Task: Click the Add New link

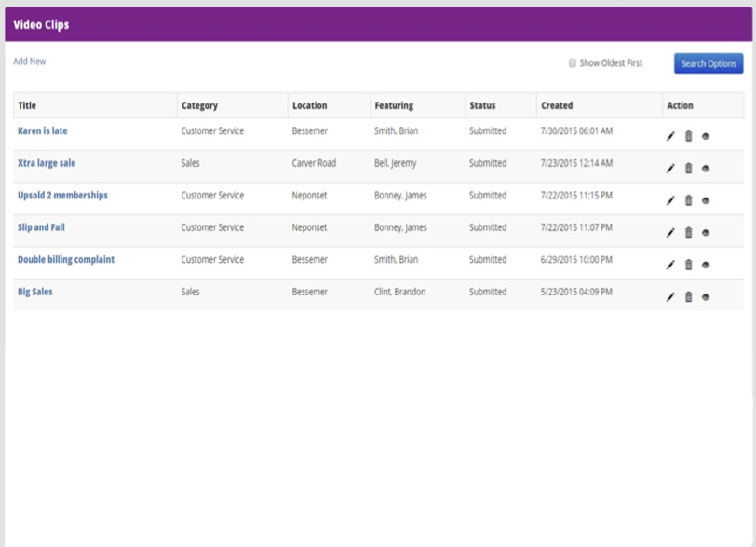Action: coord(29,62)
